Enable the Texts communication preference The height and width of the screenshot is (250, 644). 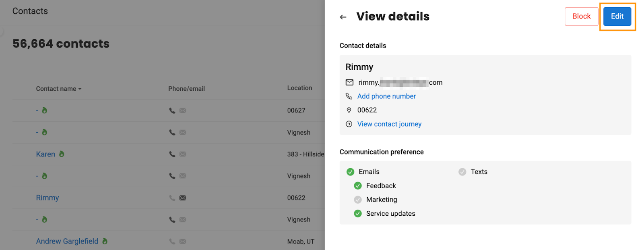462,172
